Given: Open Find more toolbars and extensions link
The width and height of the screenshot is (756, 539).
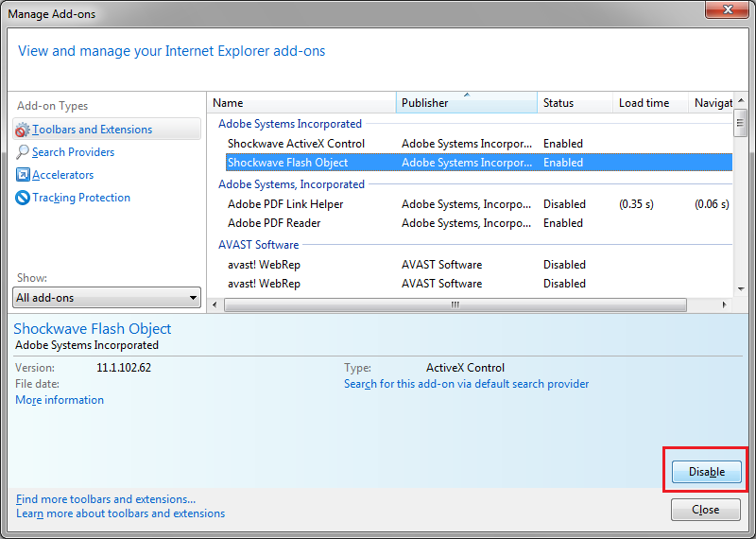Looking at the screenshot, I should click(x=106, y=499).
